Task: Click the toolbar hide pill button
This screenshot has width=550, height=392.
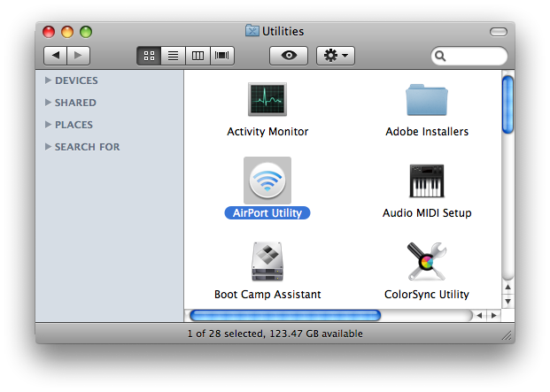Action: [499, 32]
